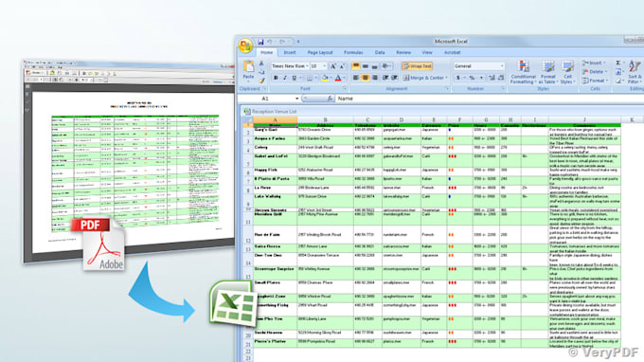Open Format as Table gallery
This screenshot has width=644, height=362.
coord(547,72)
